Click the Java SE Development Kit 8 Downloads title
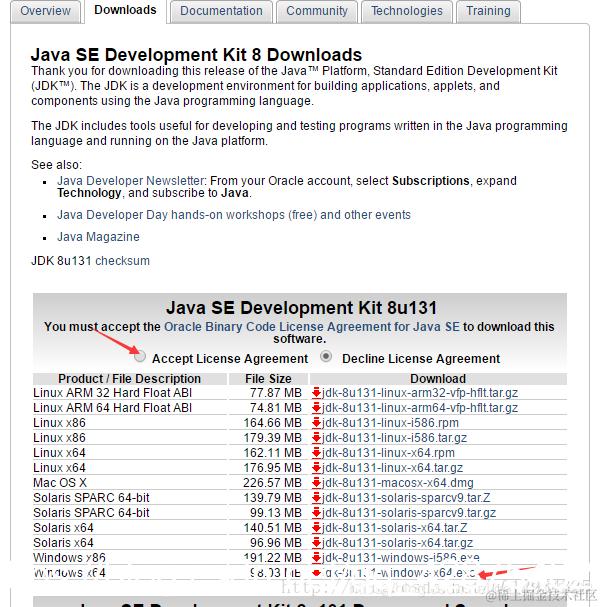This screenshot has height=607, width=602. click(x=196, y=55)
